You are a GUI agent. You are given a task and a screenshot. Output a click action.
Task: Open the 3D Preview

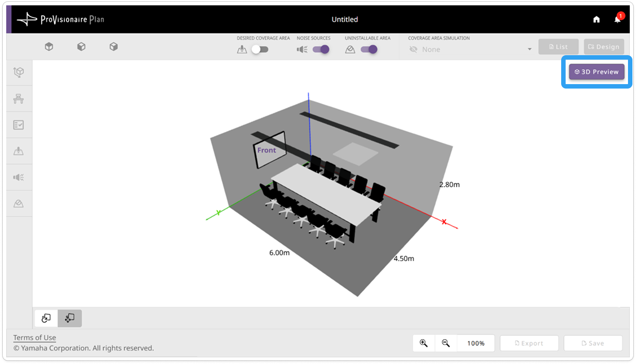tap(596, 72)
